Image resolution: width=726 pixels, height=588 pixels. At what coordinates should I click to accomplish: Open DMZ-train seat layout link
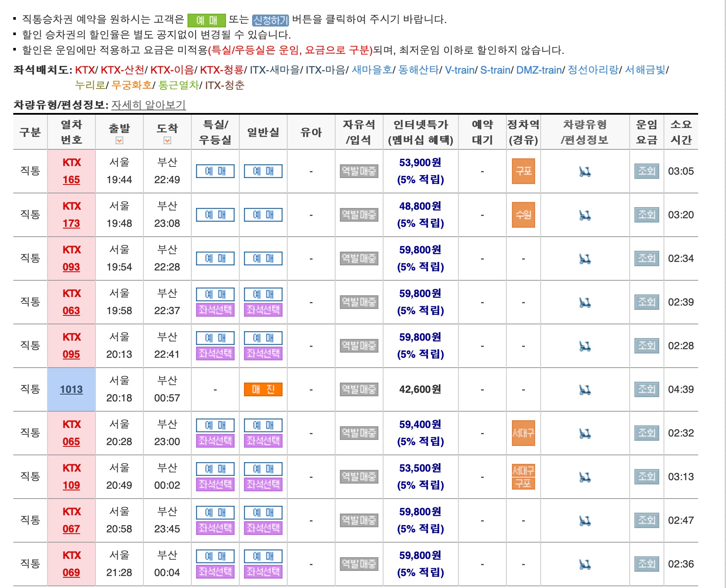539,70
